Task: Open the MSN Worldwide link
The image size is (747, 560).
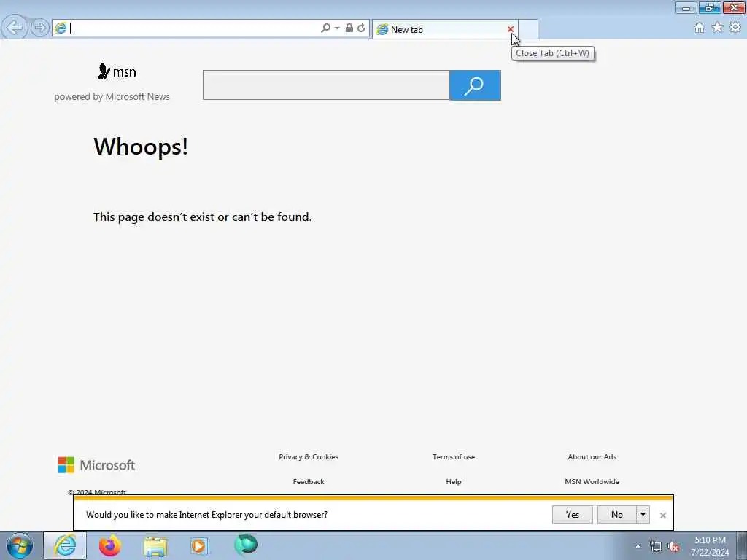Action: [592, 481]
